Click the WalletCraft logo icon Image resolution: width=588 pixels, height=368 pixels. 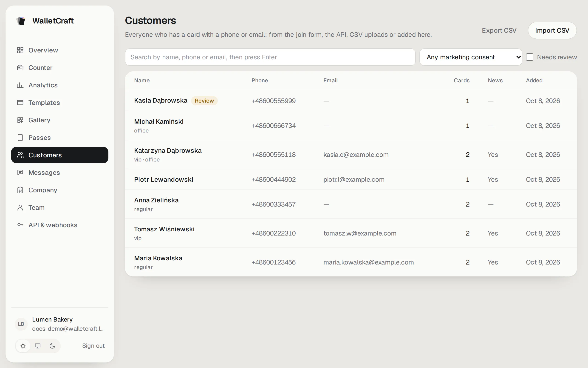(21, 21)
